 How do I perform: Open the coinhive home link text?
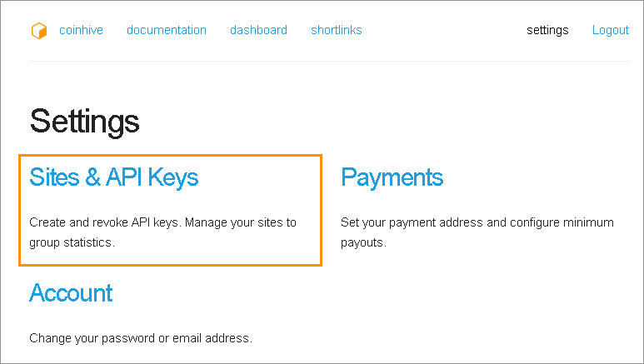[x=81, y=30]
